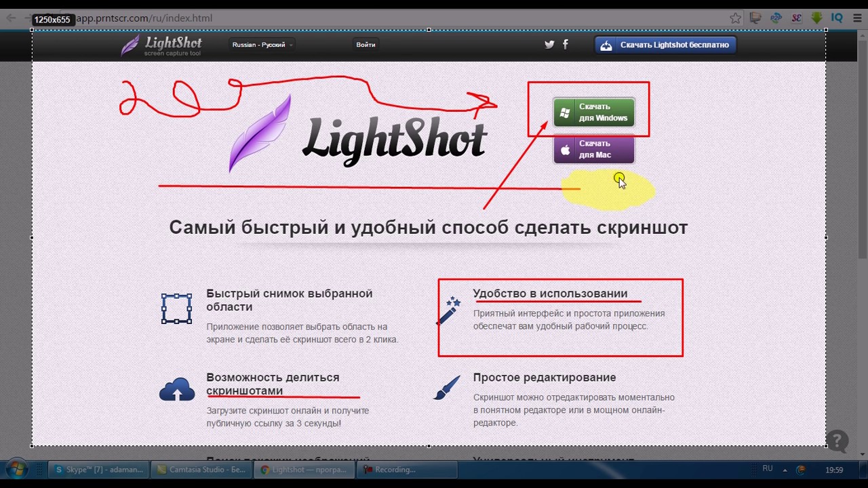Screen dimensions: 868x488
Task: Click the RU language indicator in tray
Action: [x=768, y=469]
